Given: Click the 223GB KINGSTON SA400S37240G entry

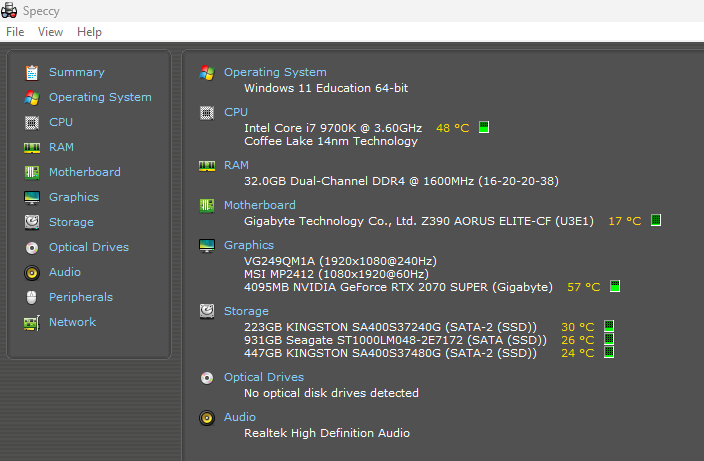Looking at the screenshot, I should tap(390, 327).
